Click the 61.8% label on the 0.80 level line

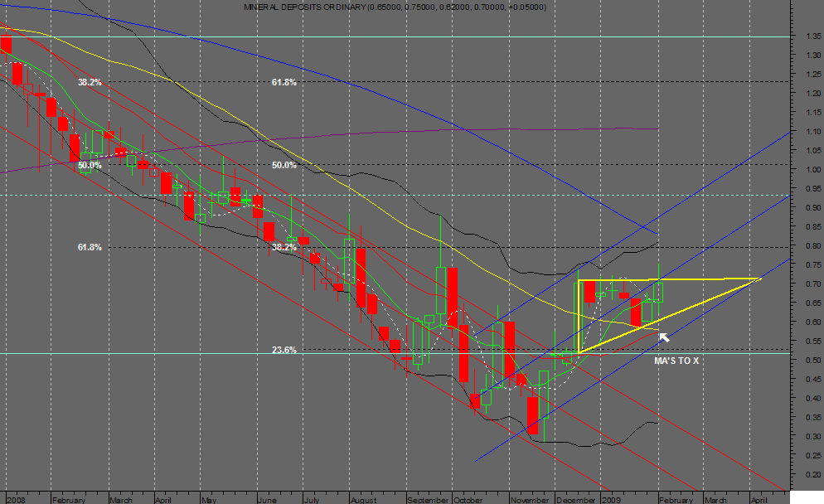point(90,247)
